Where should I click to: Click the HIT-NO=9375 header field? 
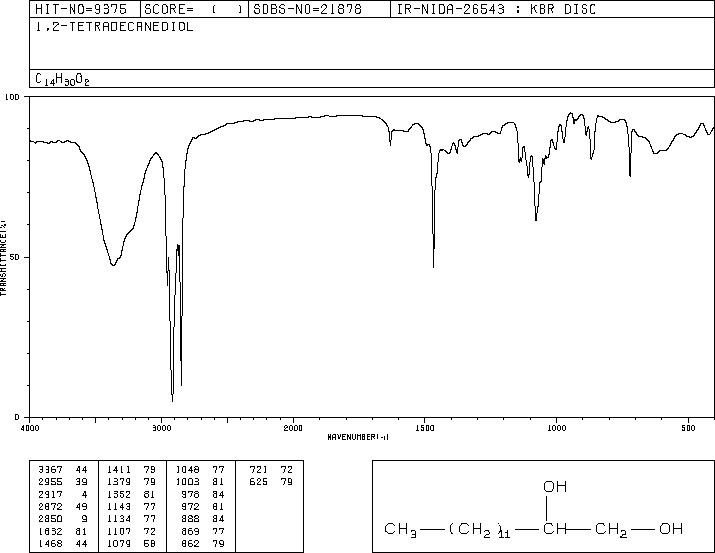pyautogui.click(x=81, y=9)
